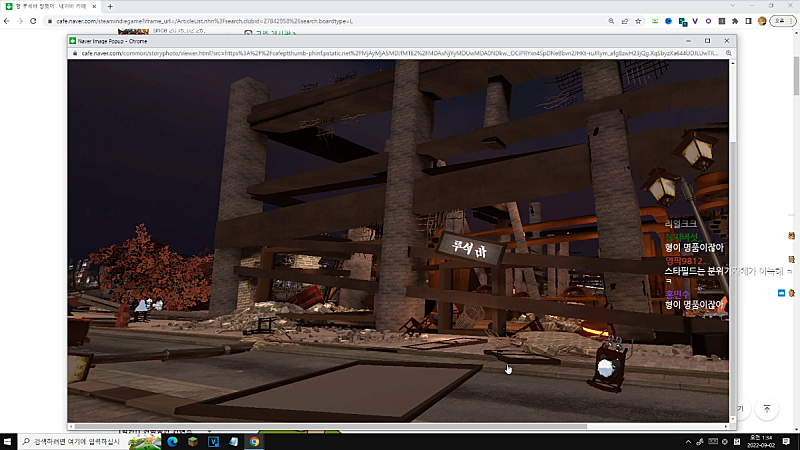Screen dimensions: 800x450
Task: Bookmark this page with the star icon
Action: pos(638,21)
